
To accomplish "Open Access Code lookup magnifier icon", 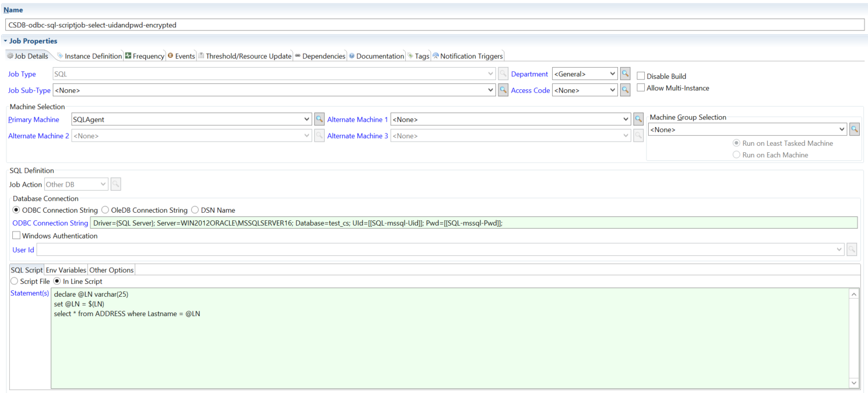I will point(625,90).
